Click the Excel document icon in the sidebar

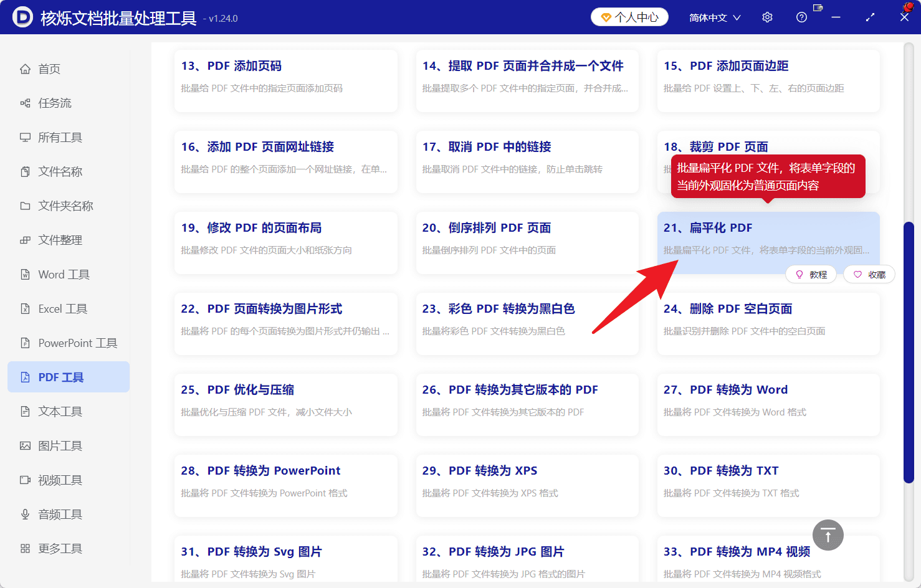[25, 309]
